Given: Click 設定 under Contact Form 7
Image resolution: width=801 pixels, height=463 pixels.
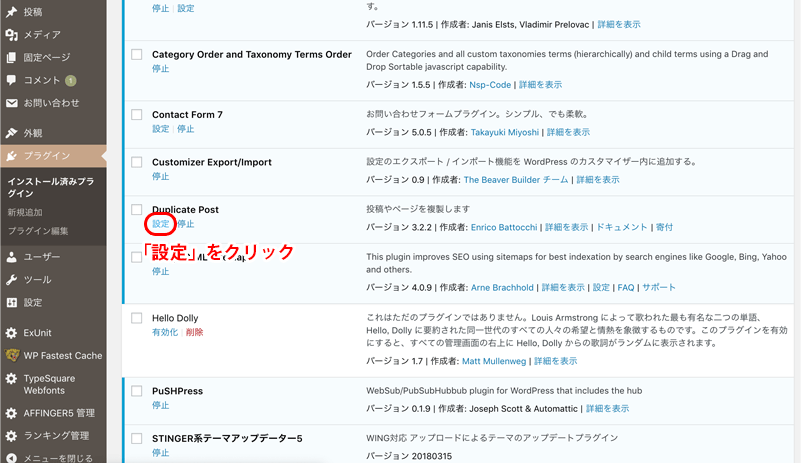Looking at the screenshot, I should tap(160, 129).
